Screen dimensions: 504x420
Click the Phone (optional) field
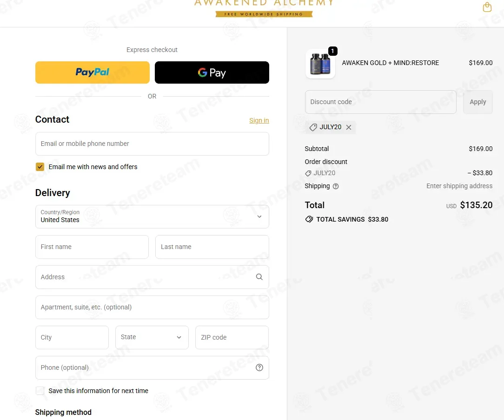(x=152, y=367)
